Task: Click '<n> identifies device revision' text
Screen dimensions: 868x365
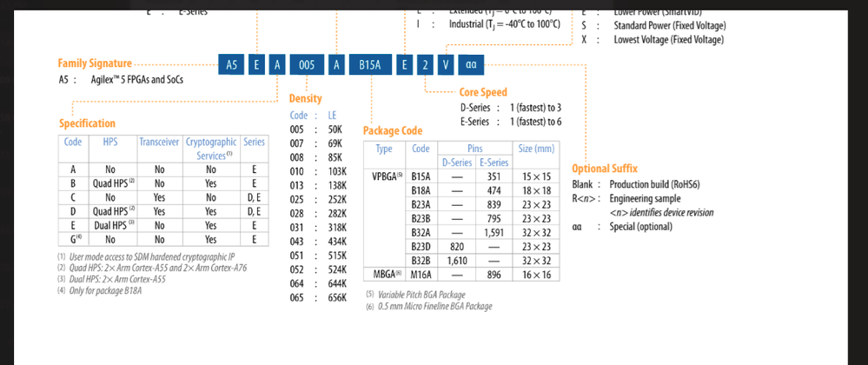Action: (661, 212)
